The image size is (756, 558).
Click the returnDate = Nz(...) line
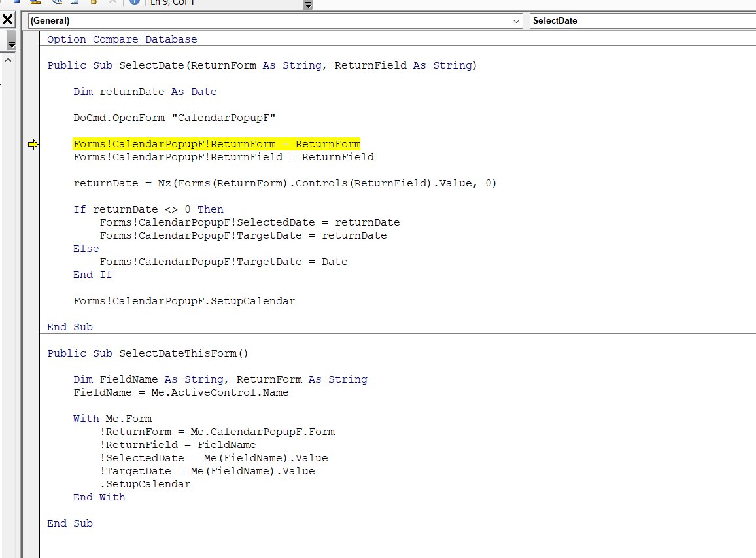284,184
